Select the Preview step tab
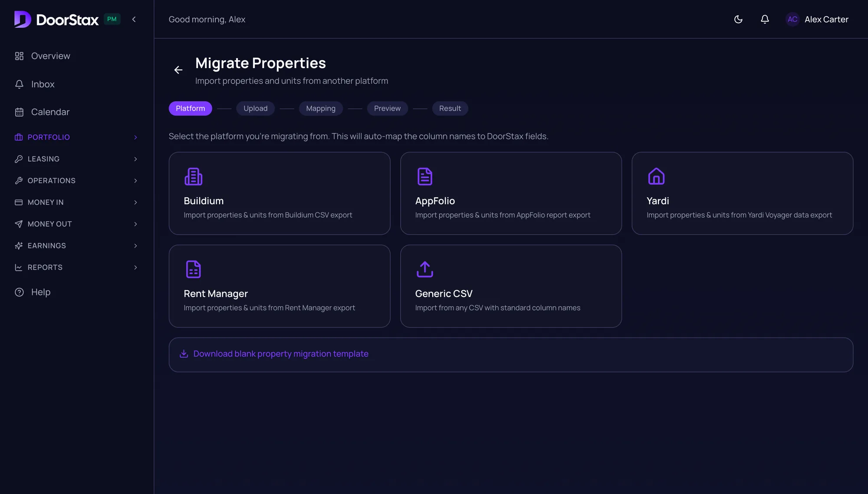868x494 pixels. click(x=387, y=108)
